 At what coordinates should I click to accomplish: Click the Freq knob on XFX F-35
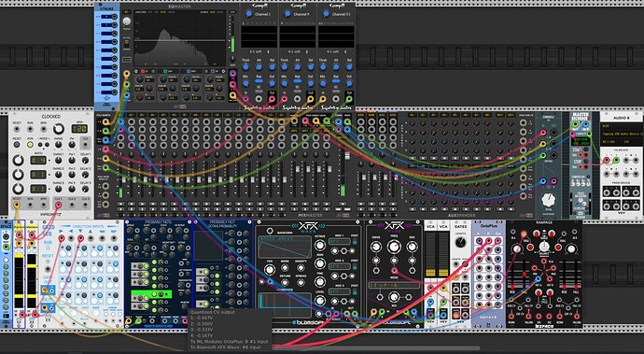click(394, 247)
